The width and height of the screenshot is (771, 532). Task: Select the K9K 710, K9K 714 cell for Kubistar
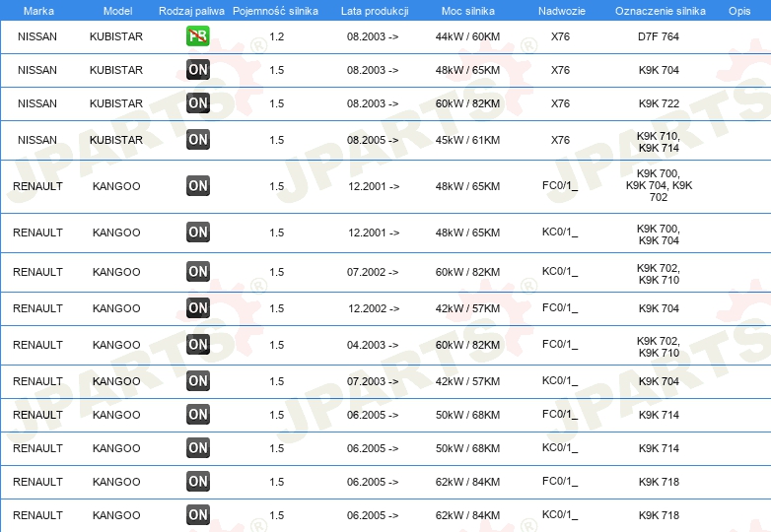click(x=659, y=142)
